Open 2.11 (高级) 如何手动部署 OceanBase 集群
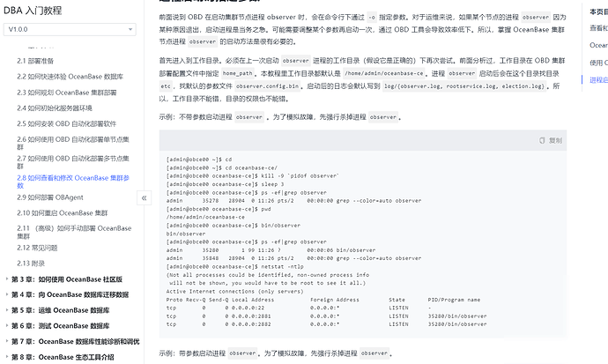 click(x=74, y=232)
